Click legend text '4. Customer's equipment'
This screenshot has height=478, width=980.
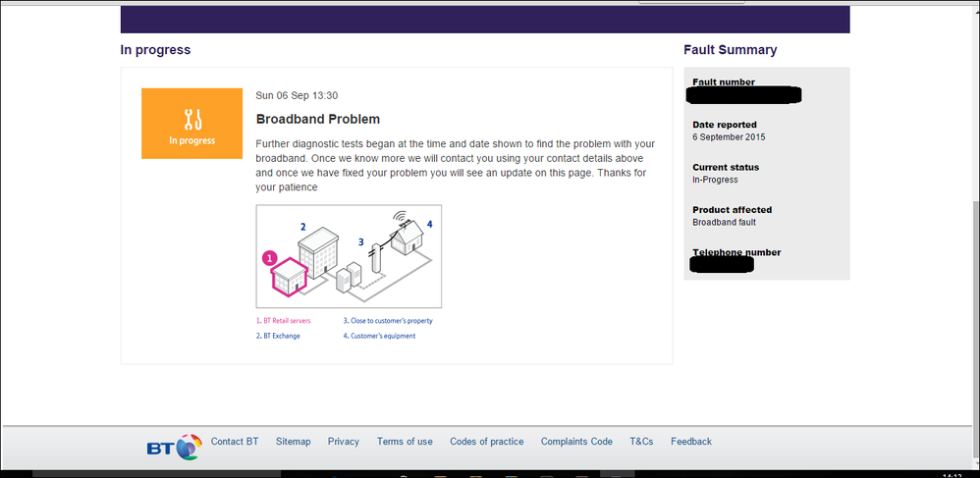tap(379, 336)
